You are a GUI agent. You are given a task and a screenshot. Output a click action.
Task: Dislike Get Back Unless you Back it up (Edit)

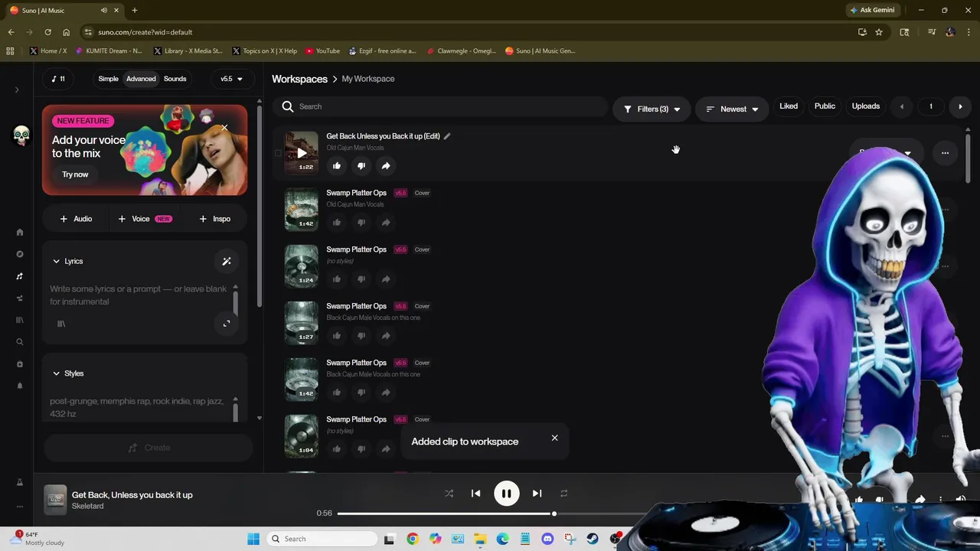(x=361, y=165)
